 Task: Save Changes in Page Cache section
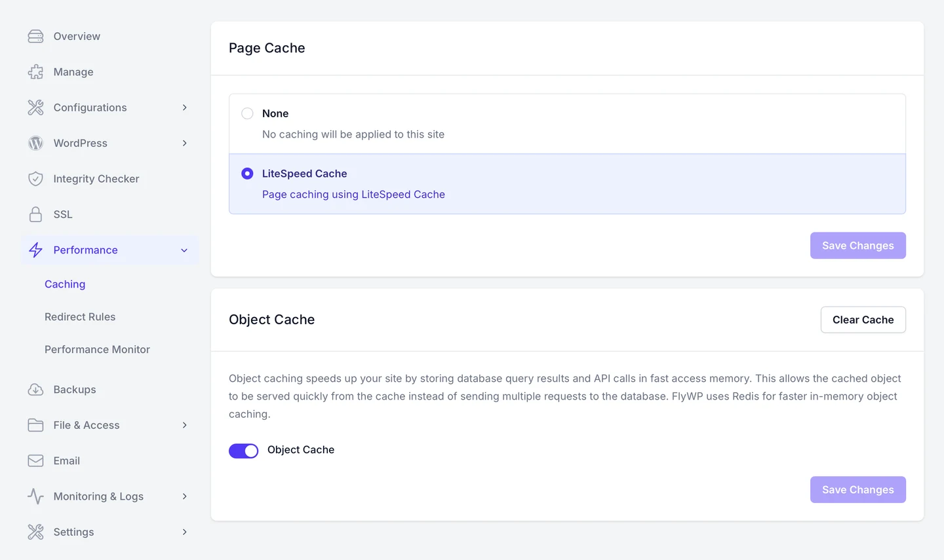coord(857,246)
